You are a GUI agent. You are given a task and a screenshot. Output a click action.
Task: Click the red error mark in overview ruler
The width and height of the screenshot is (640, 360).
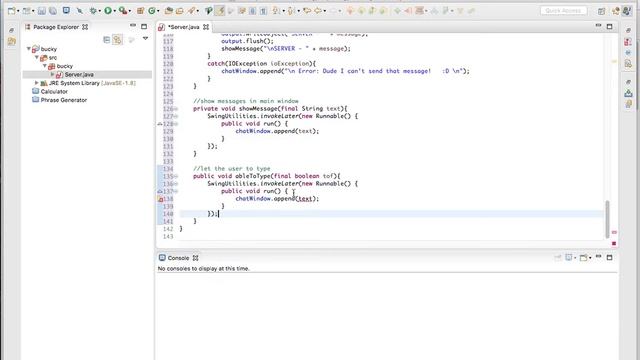click(614, 232)
